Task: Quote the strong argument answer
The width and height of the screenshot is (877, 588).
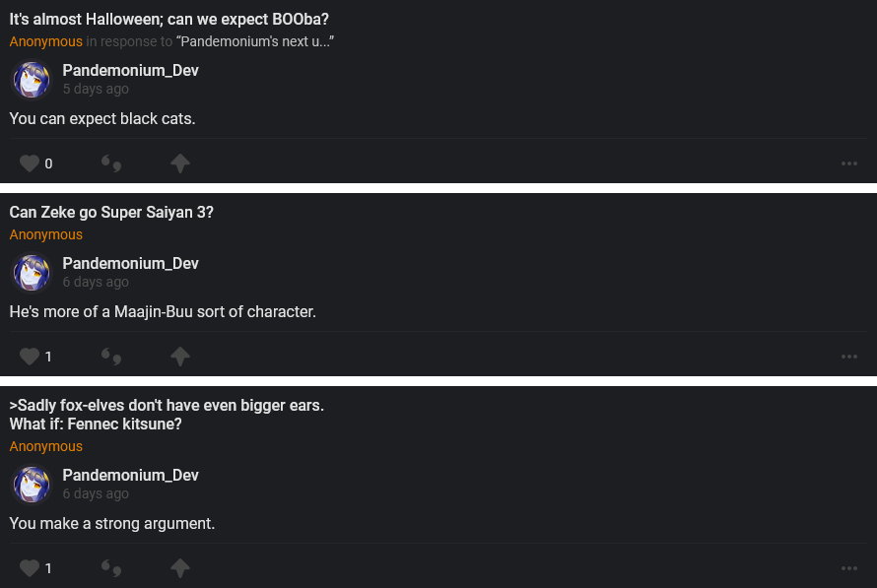Action: (x=111, y=568)
